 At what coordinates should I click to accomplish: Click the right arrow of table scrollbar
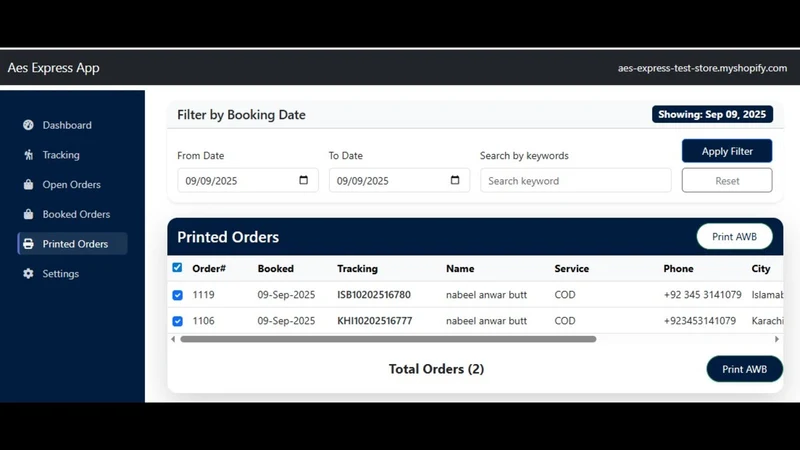click(x=777, y=339)
